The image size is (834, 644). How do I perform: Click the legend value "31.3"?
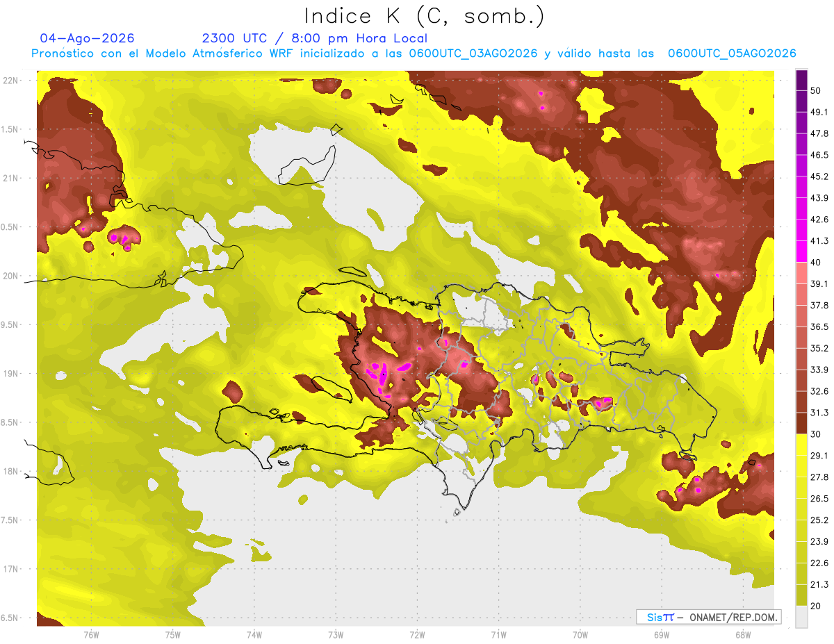[x=819, y=413]
